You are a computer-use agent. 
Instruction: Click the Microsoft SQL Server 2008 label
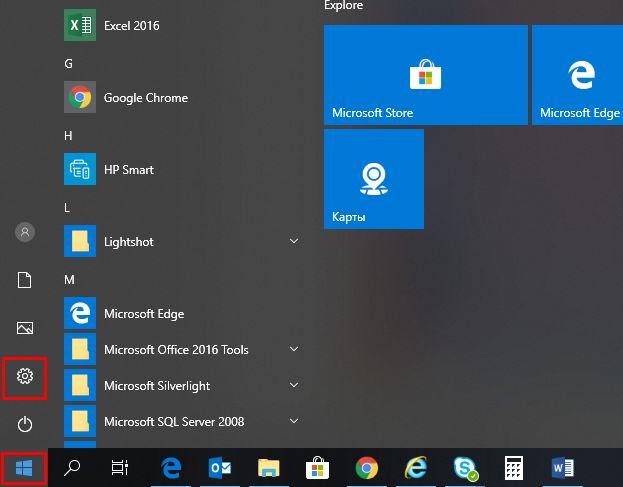(174, 421)
